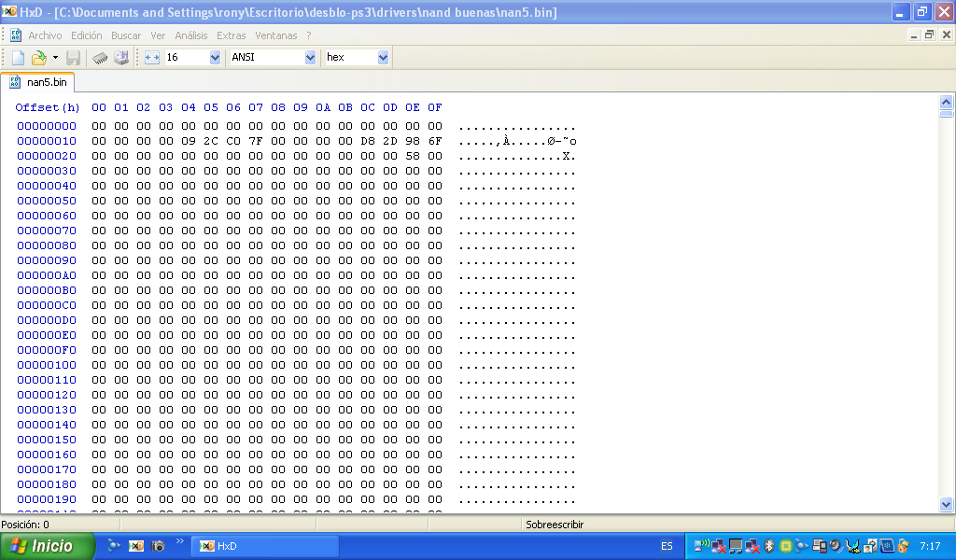Click the Inicio start button
This screenshot has height=560, width=956.
coord(47,546)
